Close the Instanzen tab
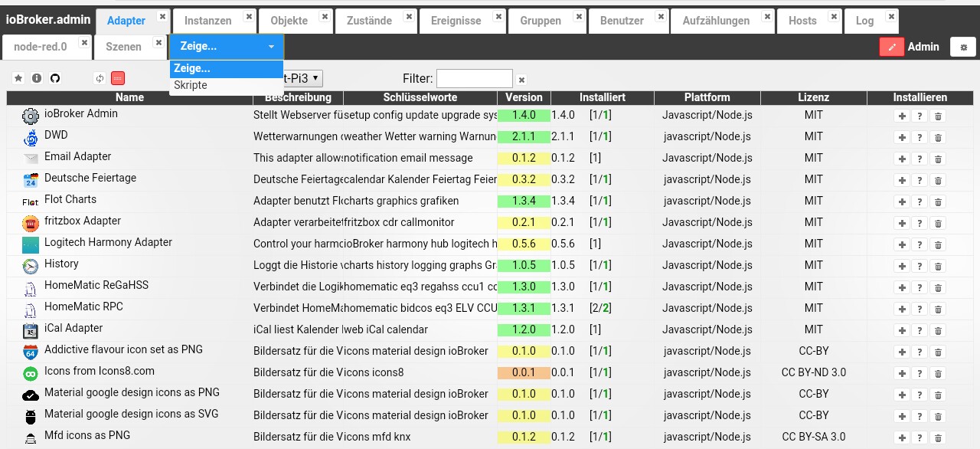 coord(249,16)
